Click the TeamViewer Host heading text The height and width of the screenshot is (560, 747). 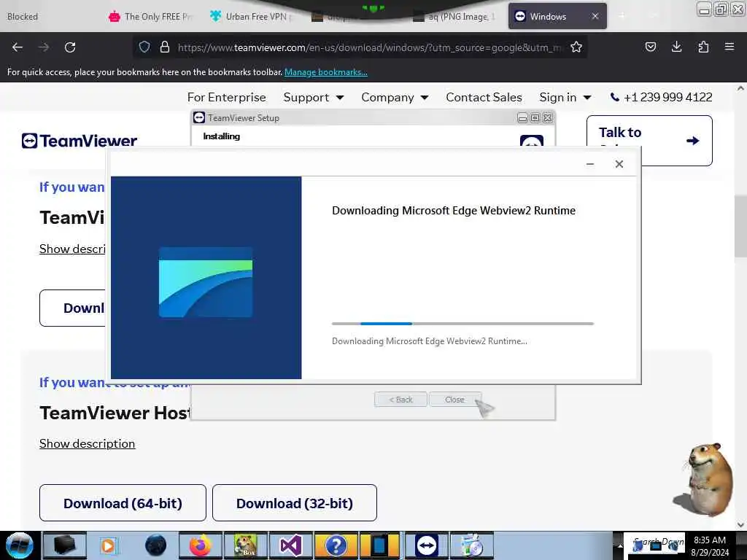(115, 413)
